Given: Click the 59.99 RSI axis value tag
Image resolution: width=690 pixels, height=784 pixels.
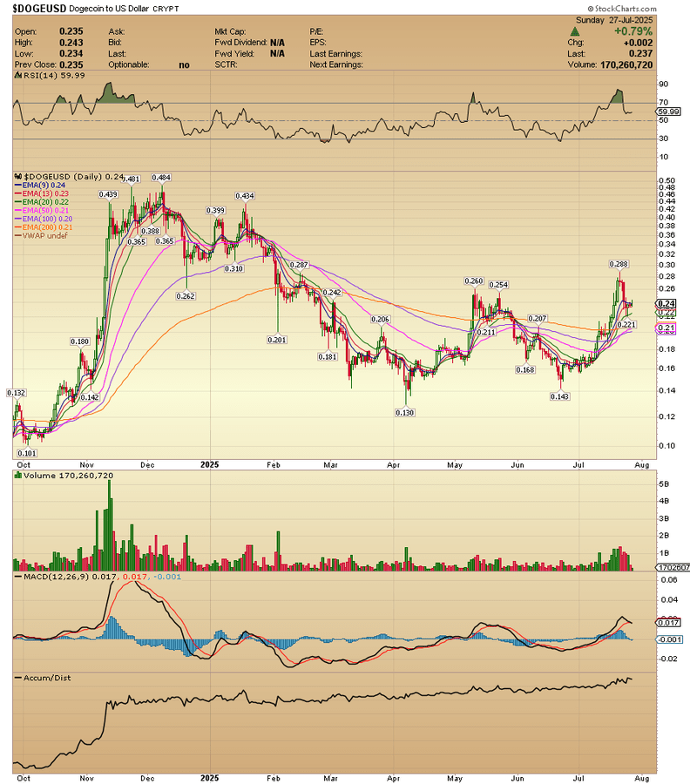Looking at the screenshot, I should click(x=668, y=112).
